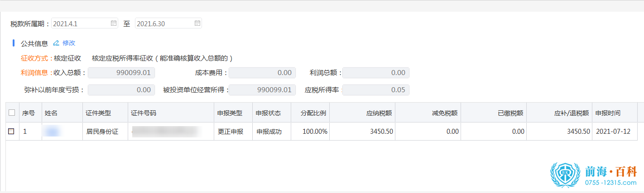The height and width of the screenshot is (193, 644).
Task: Click the 申报状态 column header
Action: pyautogui.click(x=268, y=113)
